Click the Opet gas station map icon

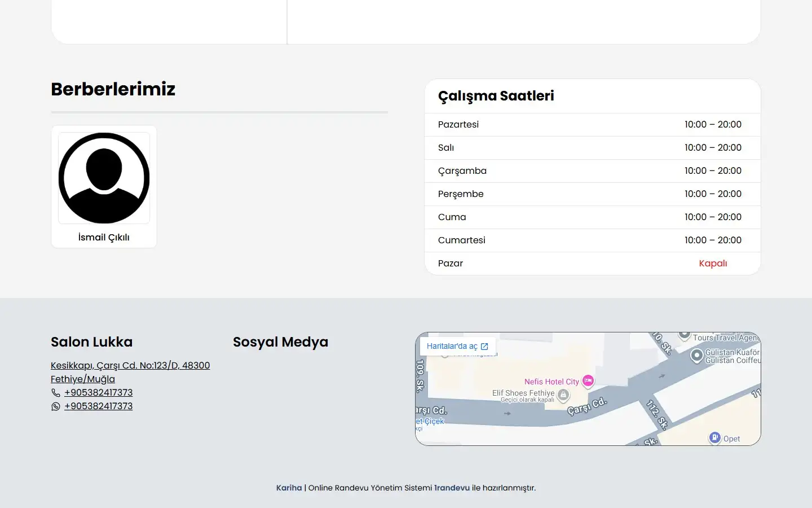pyautogui.click(x=714, y=437)
